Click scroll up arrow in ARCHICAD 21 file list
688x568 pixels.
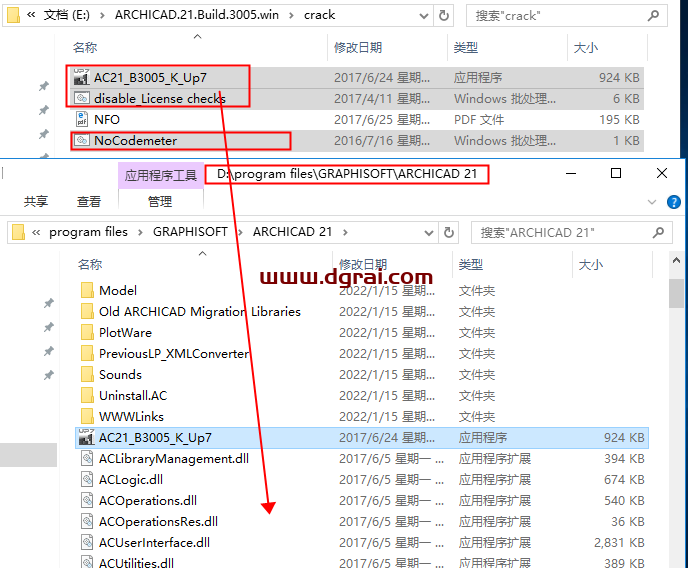(676, 261)
